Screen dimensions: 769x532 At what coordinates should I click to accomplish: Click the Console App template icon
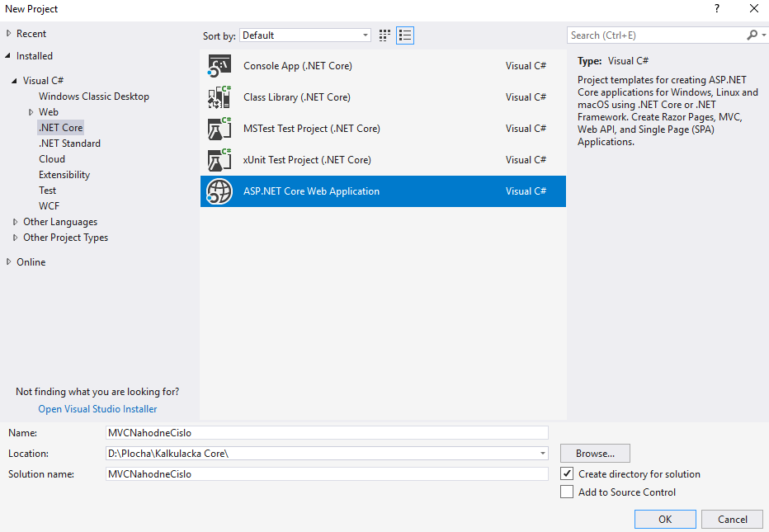click(219, 67)
